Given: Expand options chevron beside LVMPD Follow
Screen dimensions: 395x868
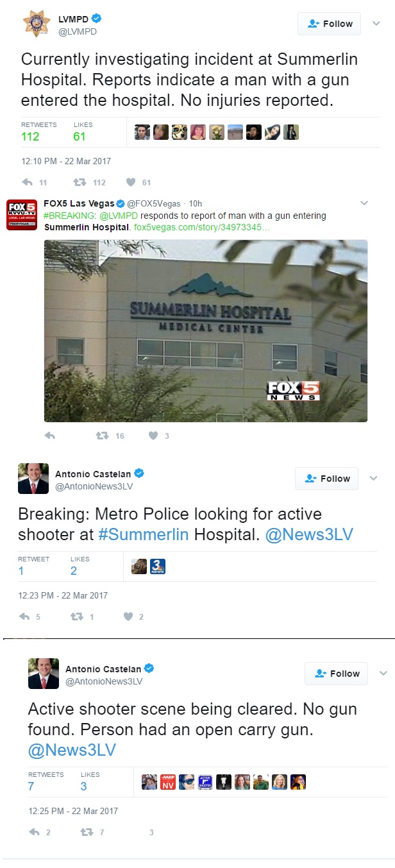Looking at the screenshot, I should pos(376,24).
